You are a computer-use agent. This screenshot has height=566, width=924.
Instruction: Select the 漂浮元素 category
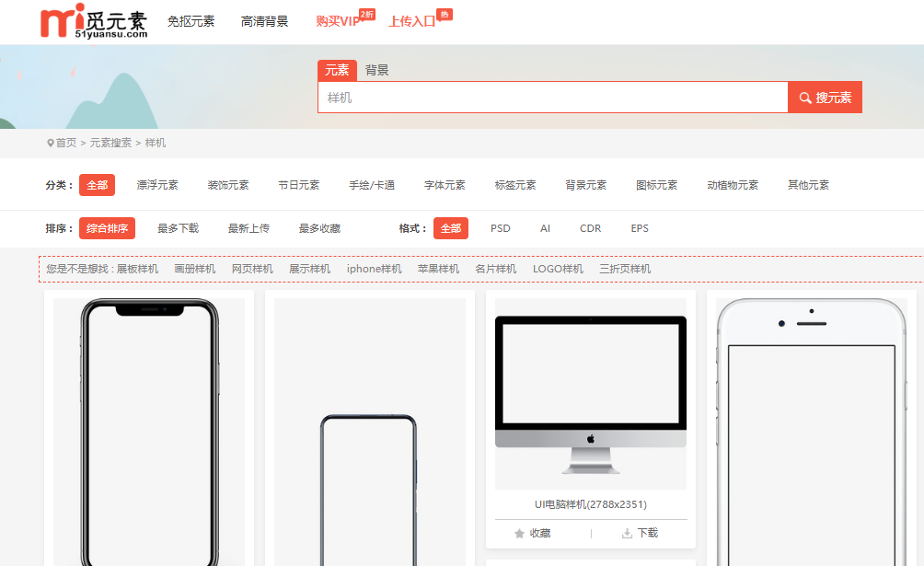tap(157, 185)
